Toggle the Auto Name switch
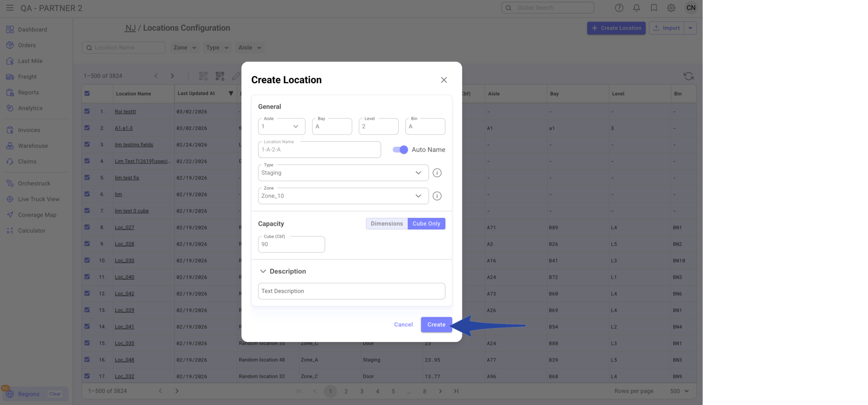The height and width of the screenshot is (405, 868). tap(400, 149)
